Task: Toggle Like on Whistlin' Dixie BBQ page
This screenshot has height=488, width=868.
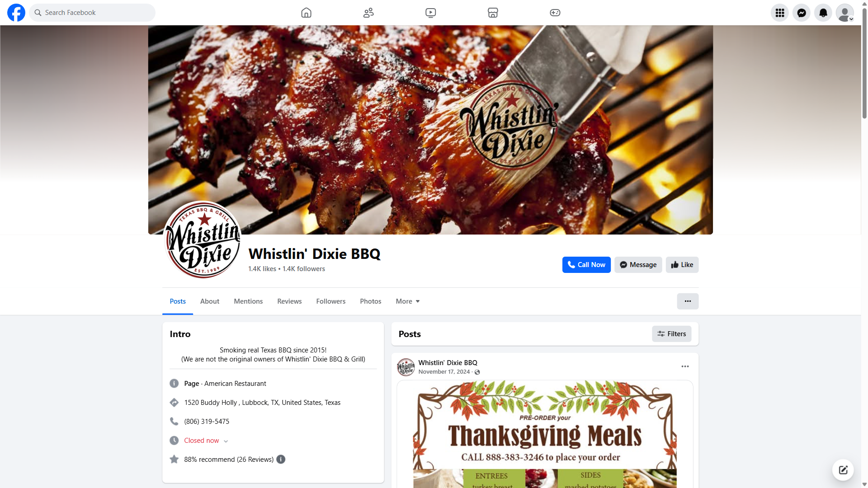Action: [x=682, y=265]
